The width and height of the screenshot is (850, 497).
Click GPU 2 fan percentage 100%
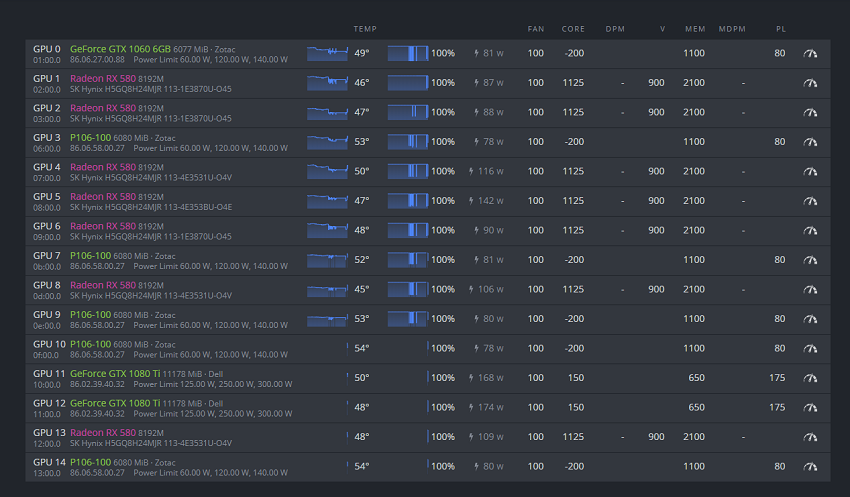443,112
